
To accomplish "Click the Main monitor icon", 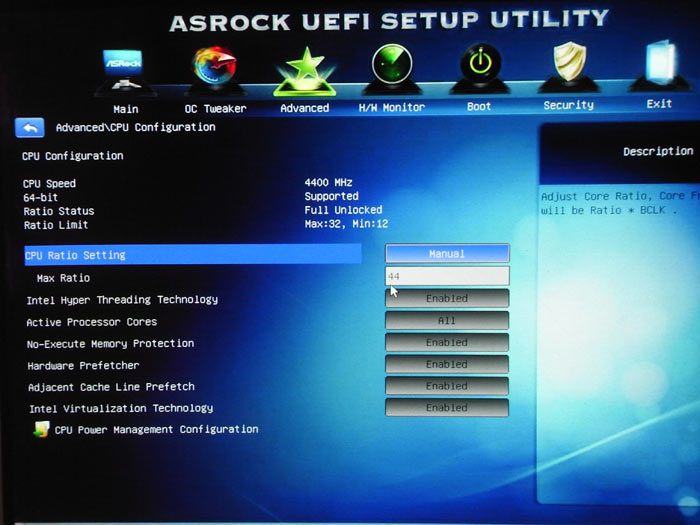I will tap(125, 70).
